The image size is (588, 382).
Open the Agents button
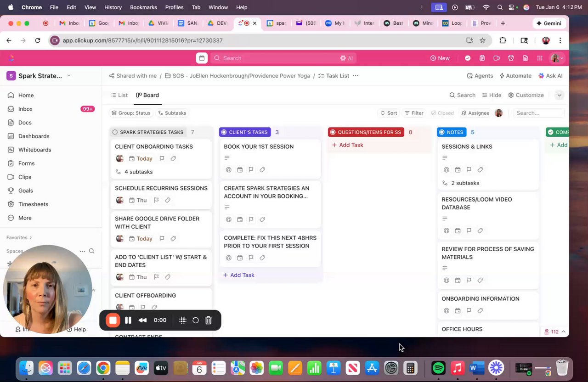[480, 76]
